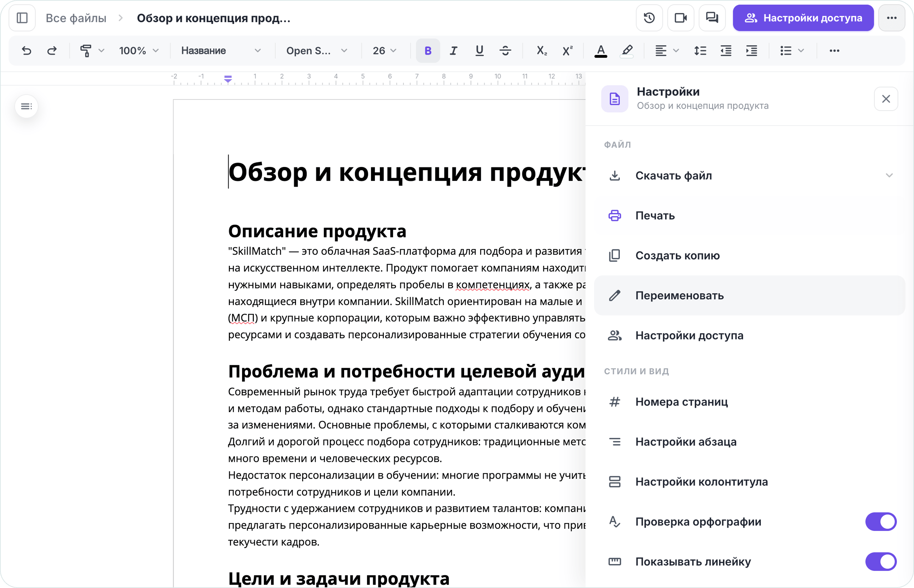Close the Настройки panel
914x588 pixels.
[886, 99]
